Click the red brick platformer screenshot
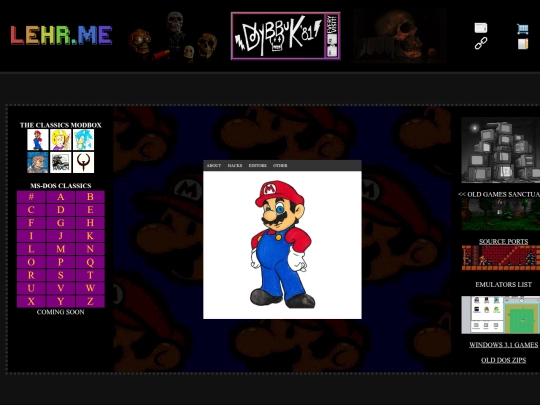 pyautogui.click(x=501, y=258)
